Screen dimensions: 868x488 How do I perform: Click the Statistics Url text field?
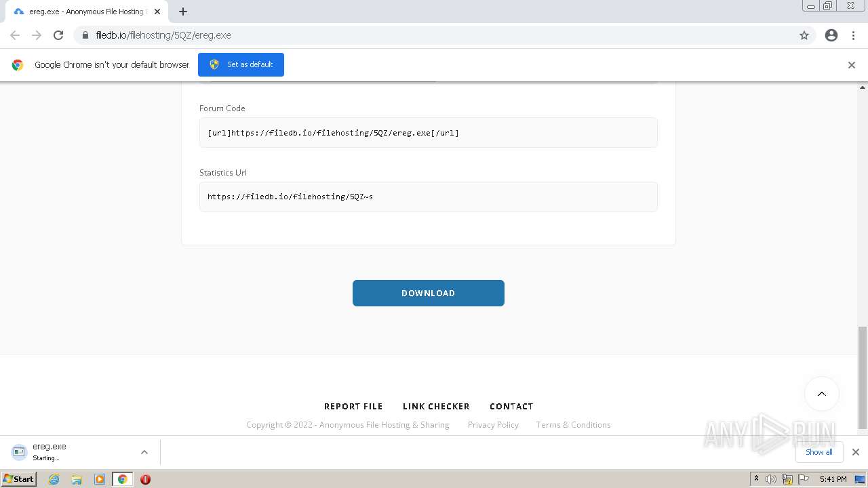point(429,197)
